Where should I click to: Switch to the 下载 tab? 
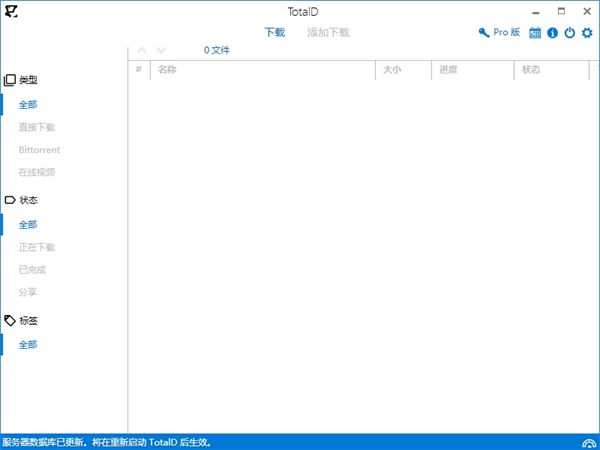(x=274, y=32)
